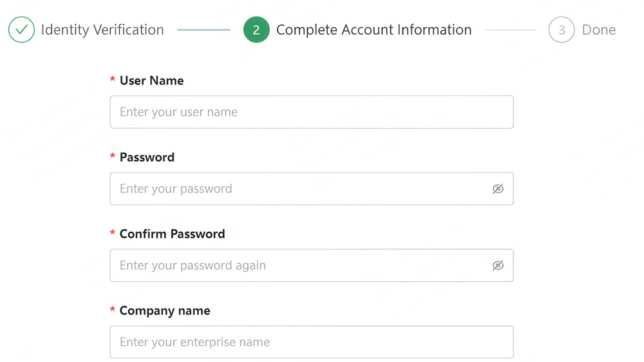Click the Password field label
Screen dimensions: 644x362
[147, 157]
